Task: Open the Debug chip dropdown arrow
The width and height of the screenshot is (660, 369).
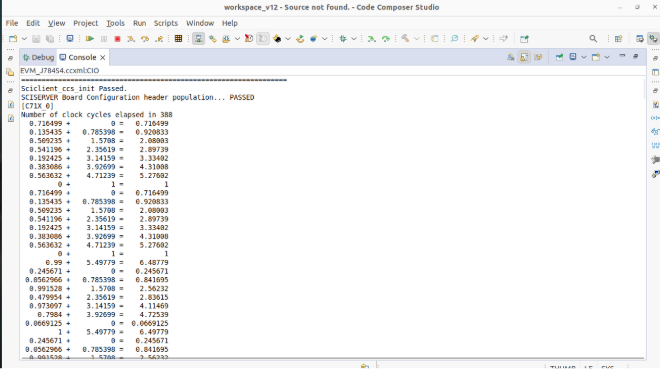Action: pos(354,39)
